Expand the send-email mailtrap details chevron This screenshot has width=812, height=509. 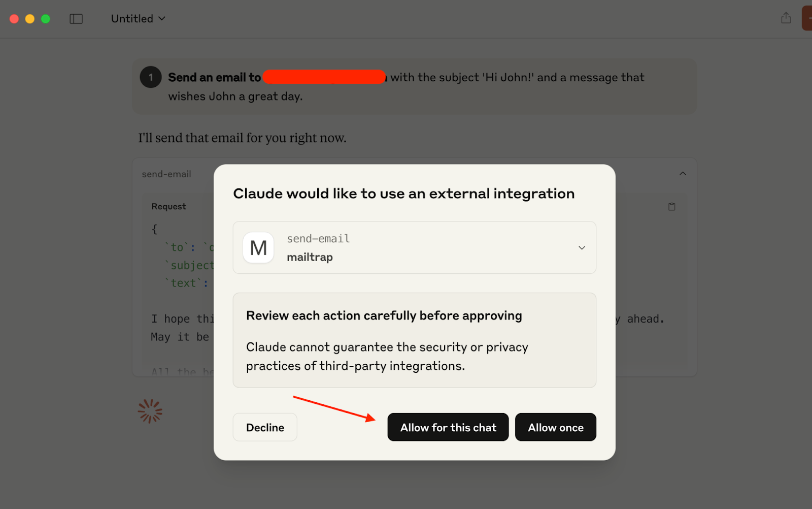click(582, 248)
